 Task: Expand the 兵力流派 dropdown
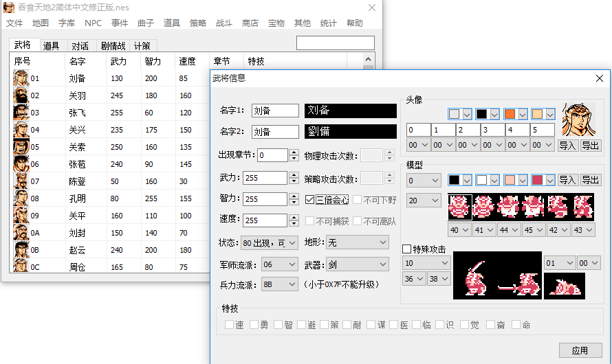279,284
